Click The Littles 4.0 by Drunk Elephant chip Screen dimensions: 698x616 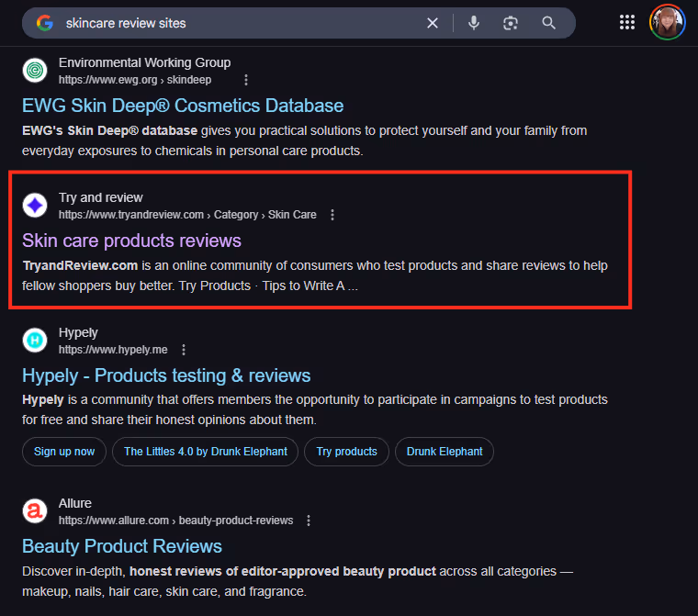point(205,452)
